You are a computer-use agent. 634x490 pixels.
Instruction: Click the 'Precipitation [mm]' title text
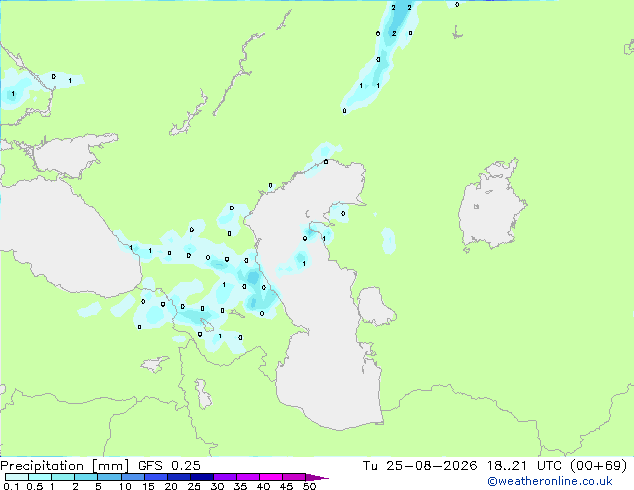[x=64, y=466]
